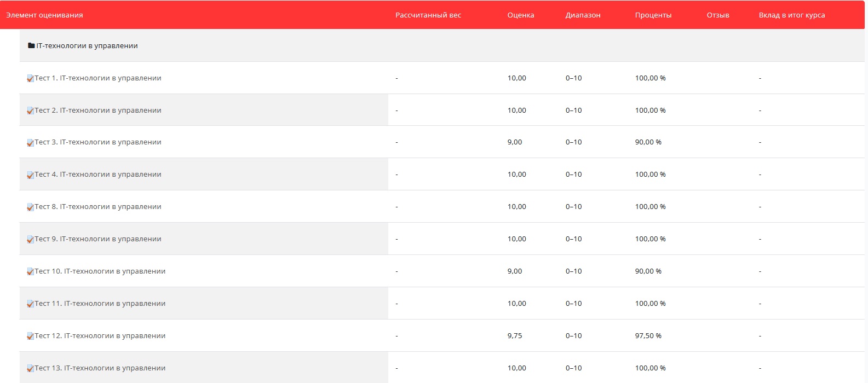Click the quiz icon for Тест 2

(x=31, y=111)
